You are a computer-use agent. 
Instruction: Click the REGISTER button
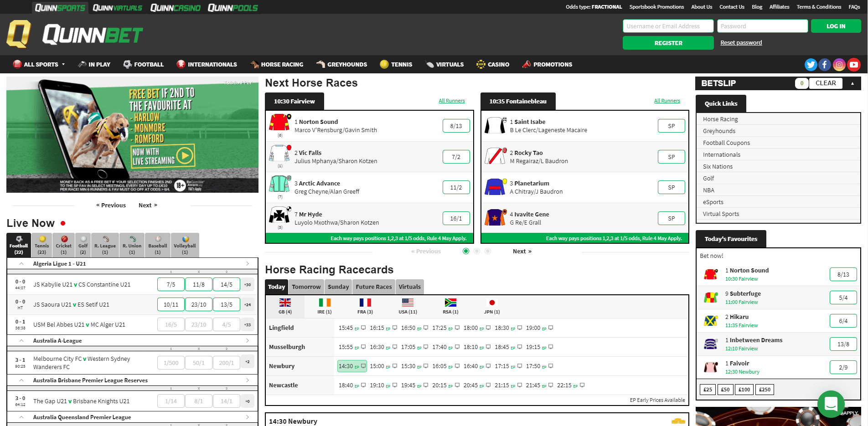pyautogui.click(x=667, y=42)
